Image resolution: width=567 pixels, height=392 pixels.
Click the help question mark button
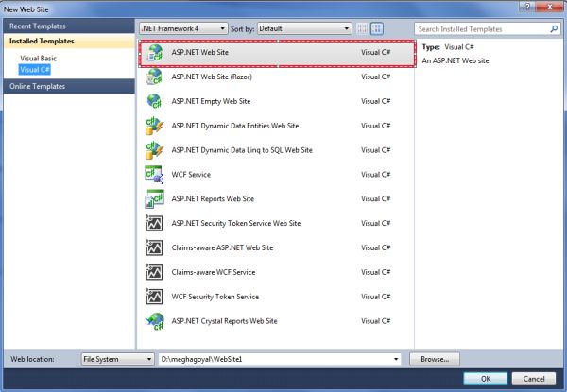tap(527, 7)
